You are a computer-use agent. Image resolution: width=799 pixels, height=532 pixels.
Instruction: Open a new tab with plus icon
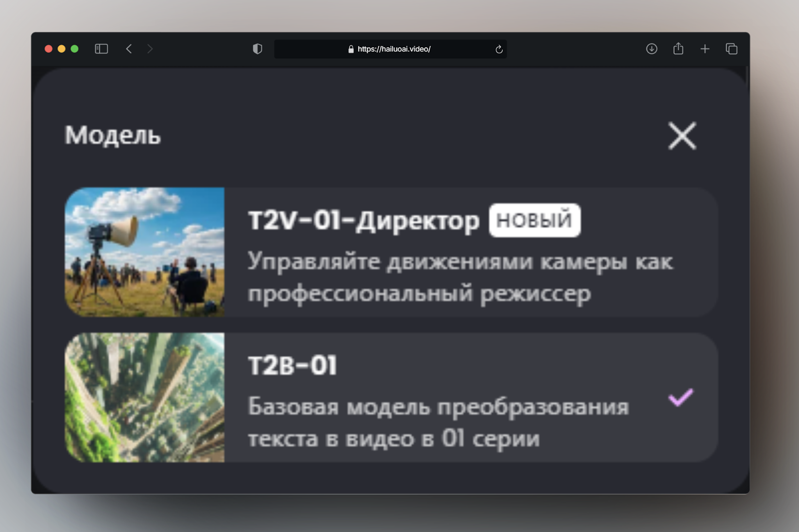tap(705, 49)
